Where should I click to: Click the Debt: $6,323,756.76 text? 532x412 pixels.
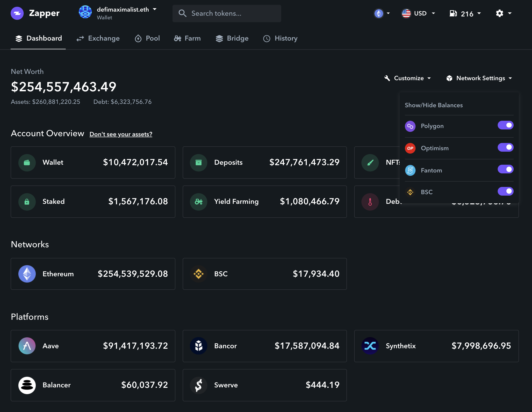pyautogui.click(x=122, y=102)
